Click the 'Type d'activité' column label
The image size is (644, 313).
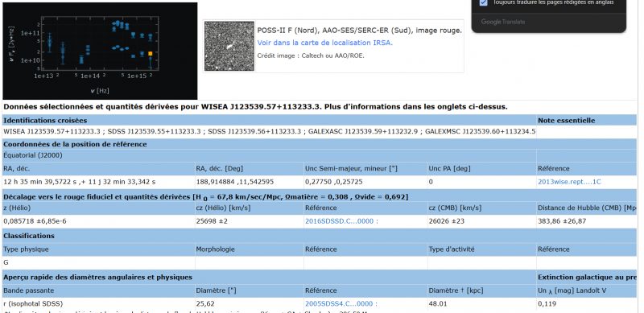[x=452, y=249]
